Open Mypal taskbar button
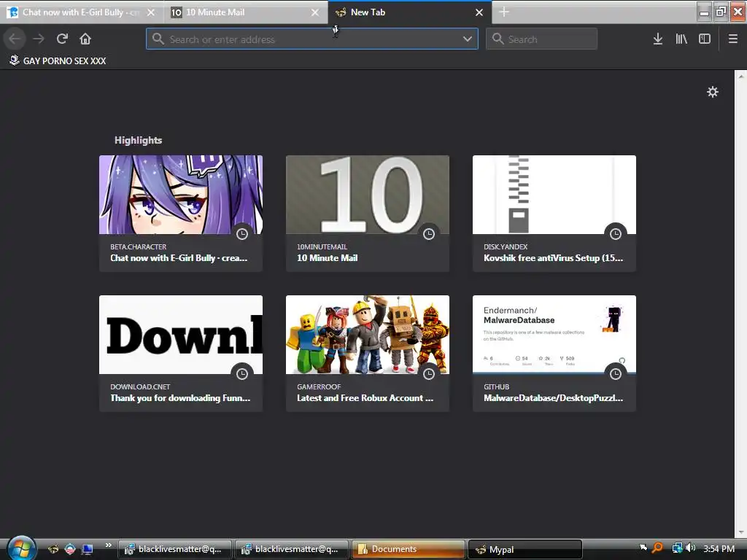This screenshot has height=560, width=747. pos(525,549)
